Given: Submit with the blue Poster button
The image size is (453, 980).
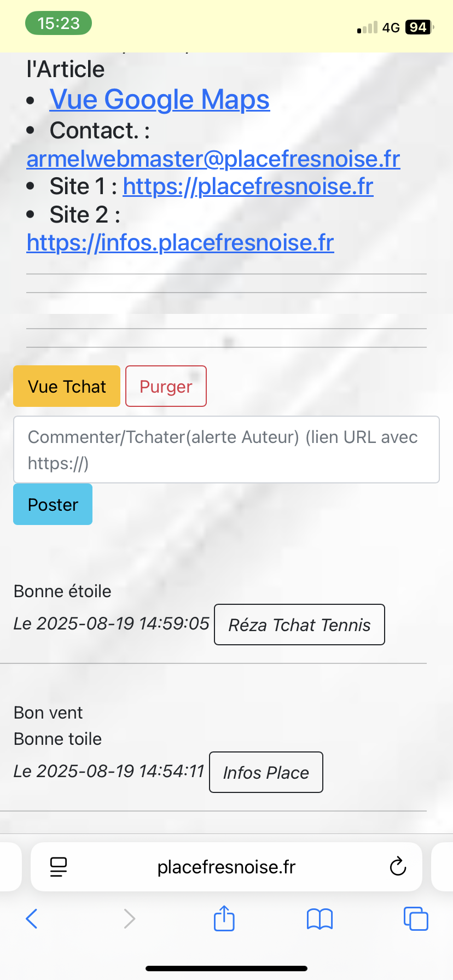Looking at the screenshot, I should [53, 504].
